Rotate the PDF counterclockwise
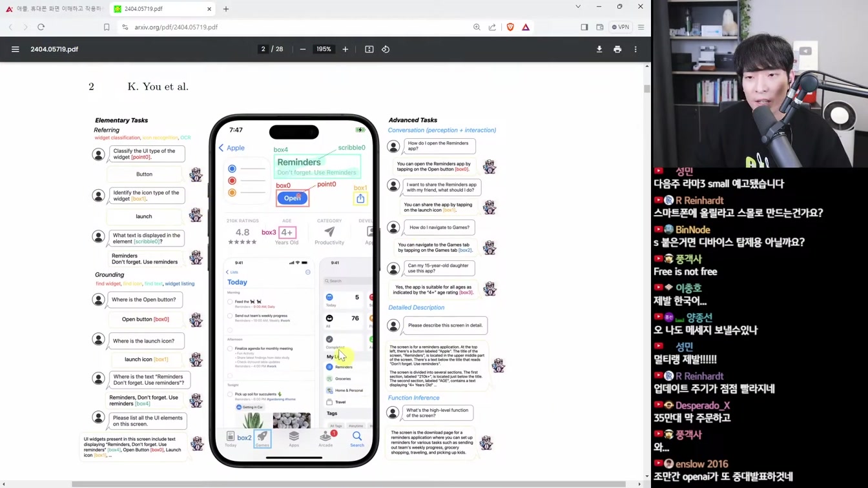 386,49
